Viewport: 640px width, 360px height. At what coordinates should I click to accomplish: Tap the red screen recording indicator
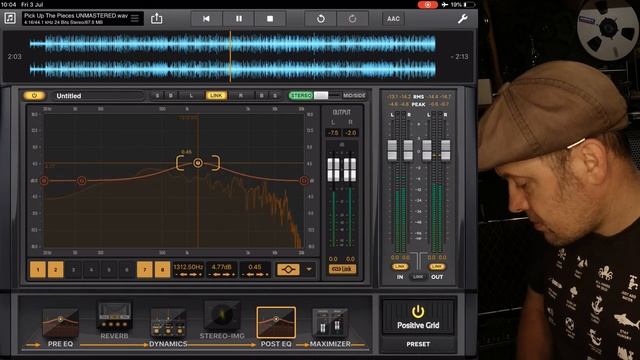[427, 4]
